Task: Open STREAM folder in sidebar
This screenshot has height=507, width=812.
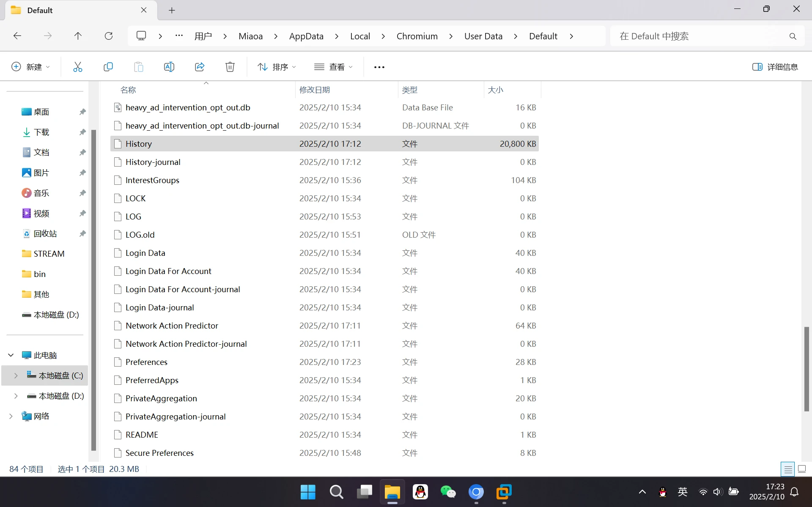Action: [x=49, y=254]
